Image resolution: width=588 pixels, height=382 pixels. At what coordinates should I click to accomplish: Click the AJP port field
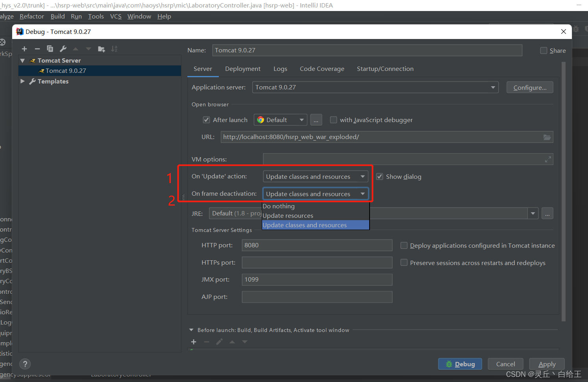point(317,297)
